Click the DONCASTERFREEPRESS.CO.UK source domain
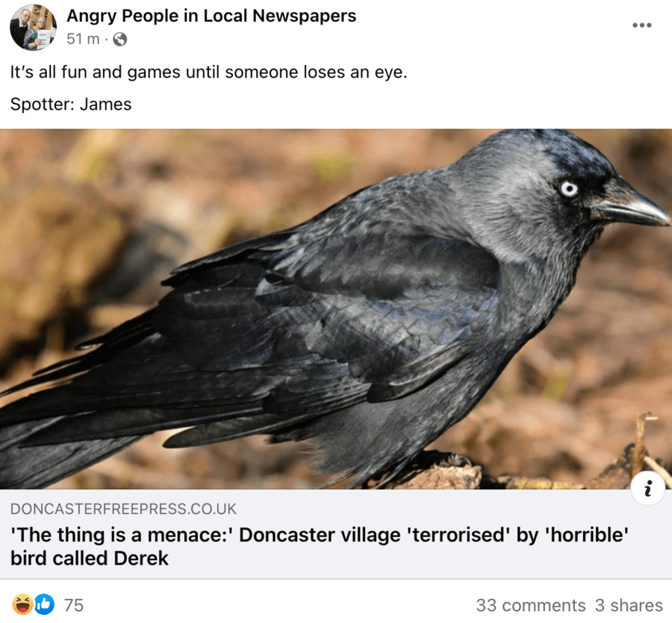This screenshot has width=672, height=623. (123, 509)
